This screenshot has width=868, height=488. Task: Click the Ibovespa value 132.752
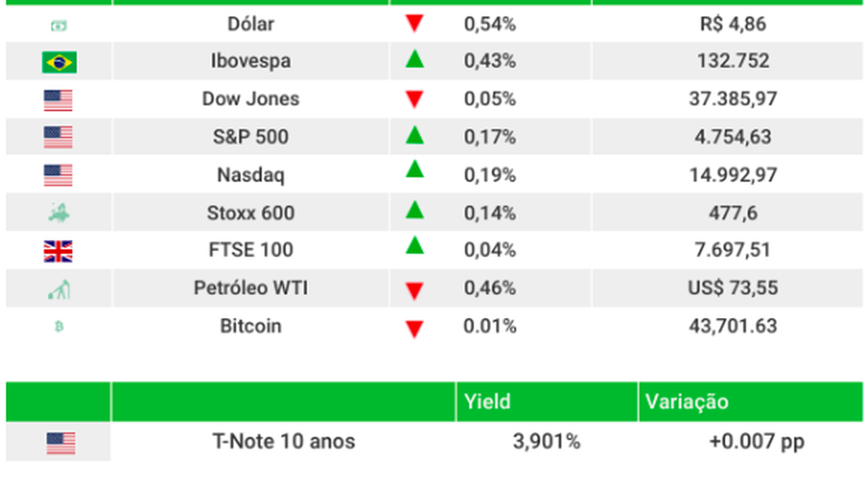tap(733, 61)
